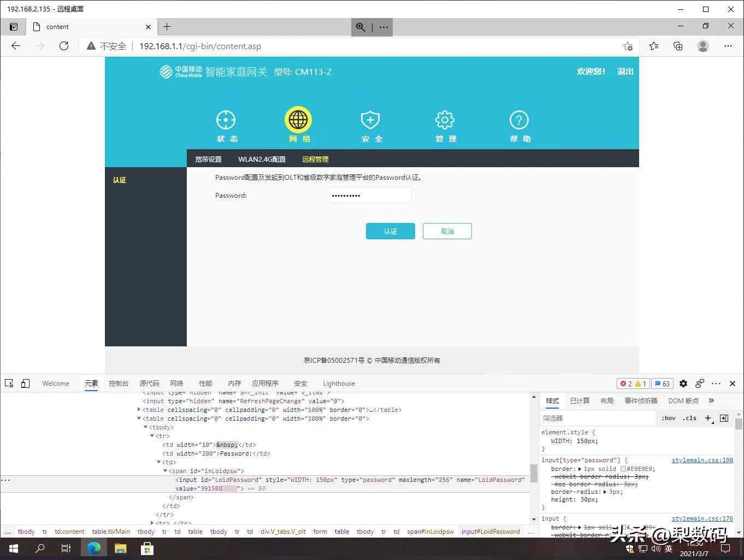Collapse the span inLoidpsw node

click(165, 471)
